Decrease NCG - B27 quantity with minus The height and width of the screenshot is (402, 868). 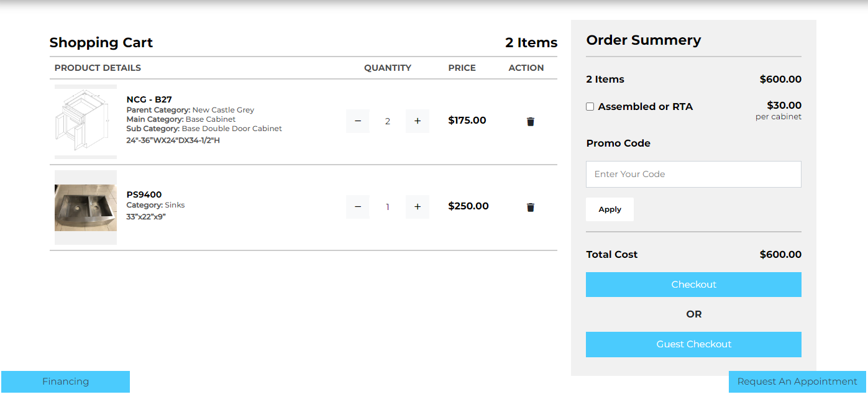click(358, 121)
